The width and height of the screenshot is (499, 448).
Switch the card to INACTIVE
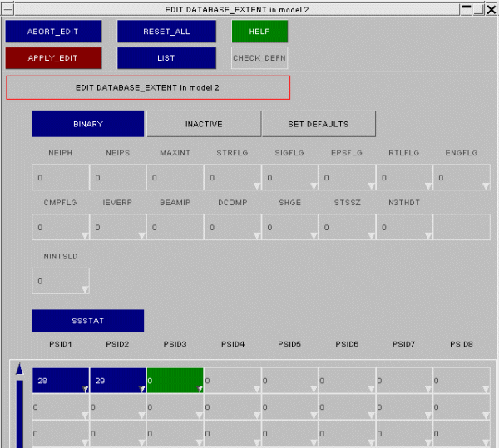tap(204, 124)
